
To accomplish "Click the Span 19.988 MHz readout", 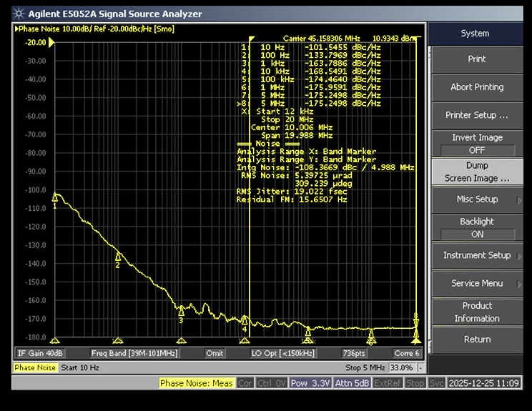I will click(x=297, y=136).
